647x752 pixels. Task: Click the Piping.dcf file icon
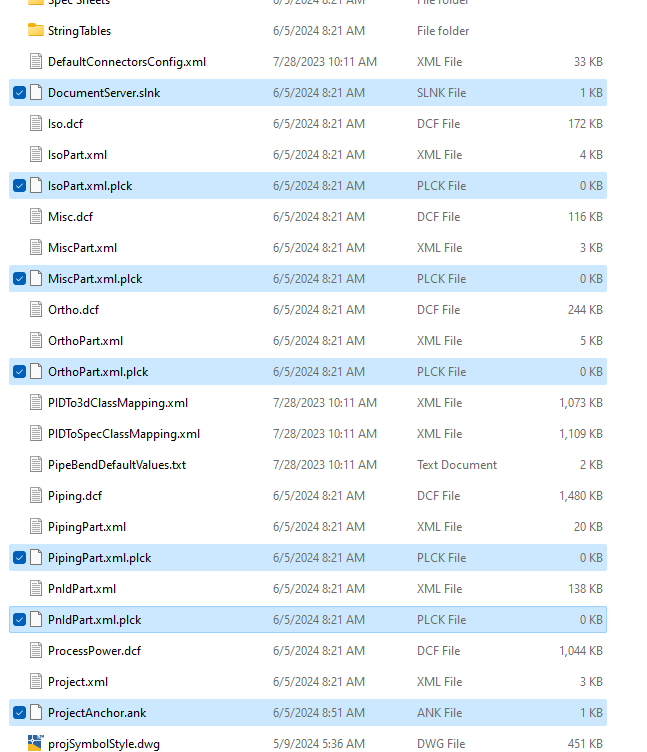click(x=36, y=495)
